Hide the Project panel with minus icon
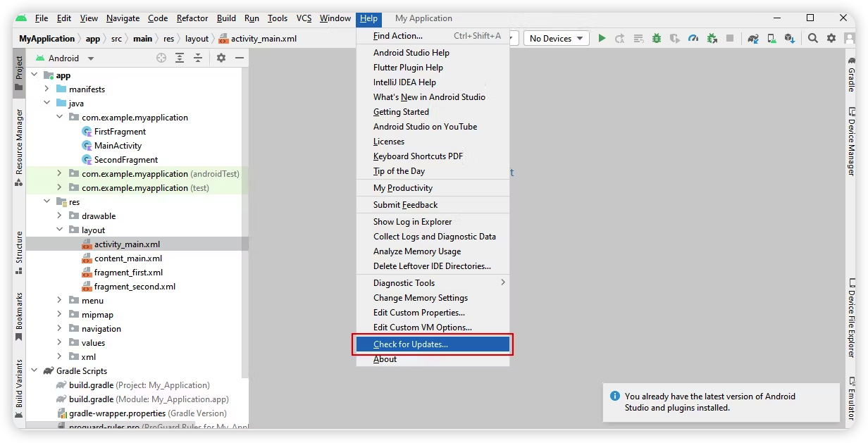This screenshot has height=443, width=868. click(x=240, y=58)
